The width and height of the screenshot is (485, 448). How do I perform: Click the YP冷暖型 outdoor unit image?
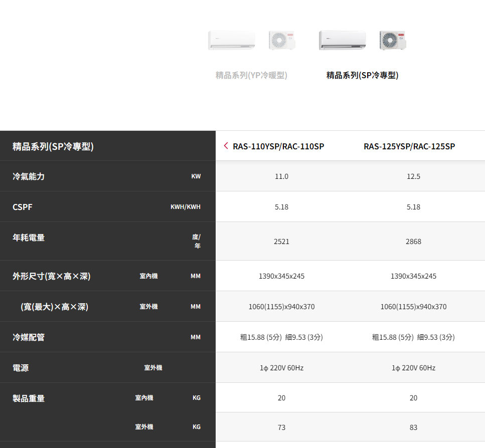click(x=282, y=41)
